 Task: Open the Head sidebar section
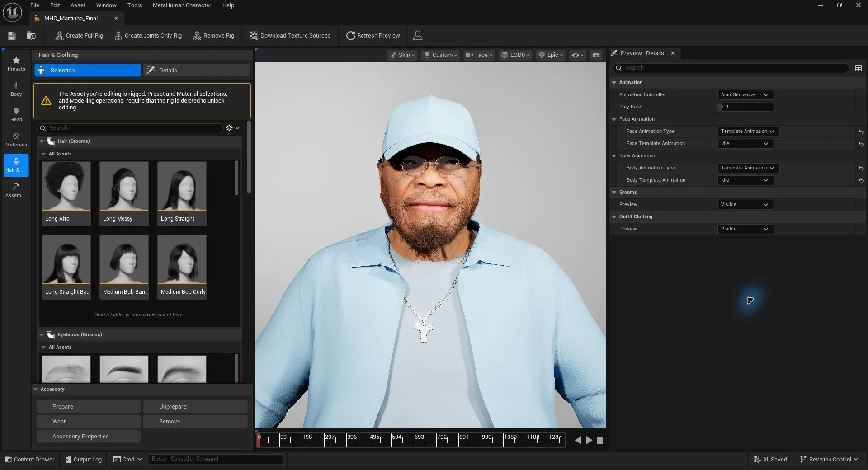(16, 114)
